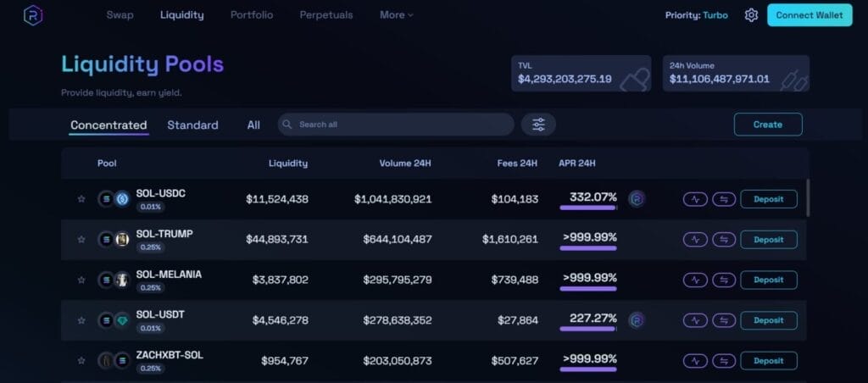Open the chart icon for ZACHXBT-SOL
The image size is (868, 383).
695,360
